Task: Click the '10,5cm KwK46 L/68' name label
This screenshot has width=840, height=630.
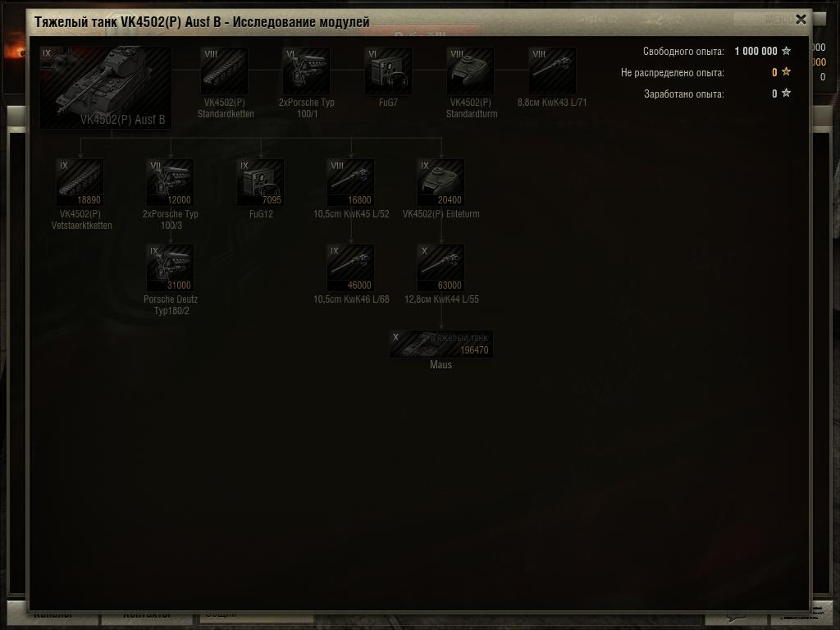Action: (x=351, y=299)
